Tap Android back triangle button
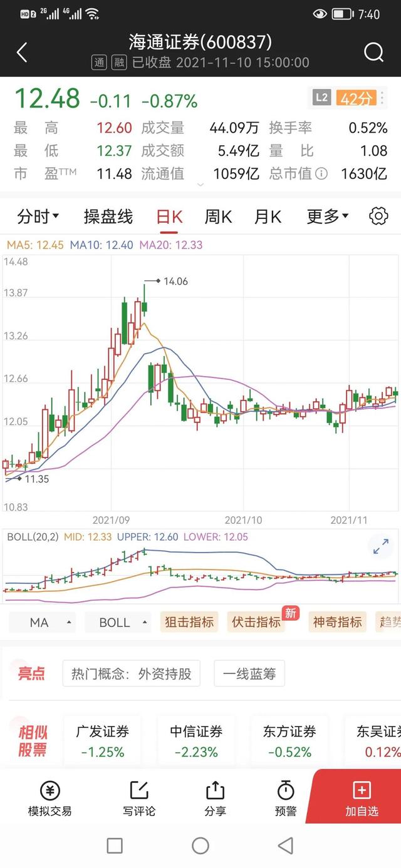 pos(286,846)
